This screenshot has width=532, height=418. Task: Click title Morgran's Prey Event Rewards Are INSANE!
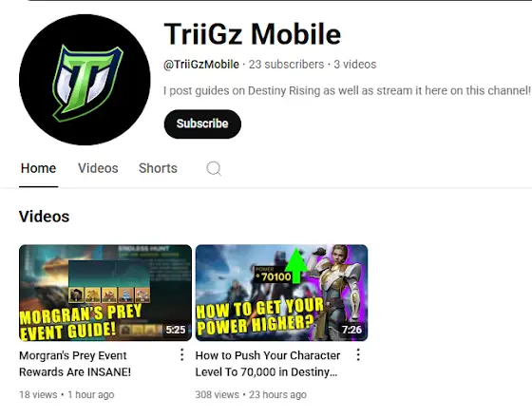tap(75, 364)
